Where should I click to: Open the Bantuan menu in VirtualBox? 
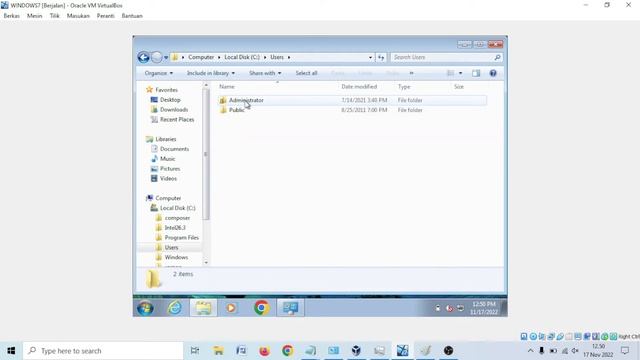(x=132, y=16)
